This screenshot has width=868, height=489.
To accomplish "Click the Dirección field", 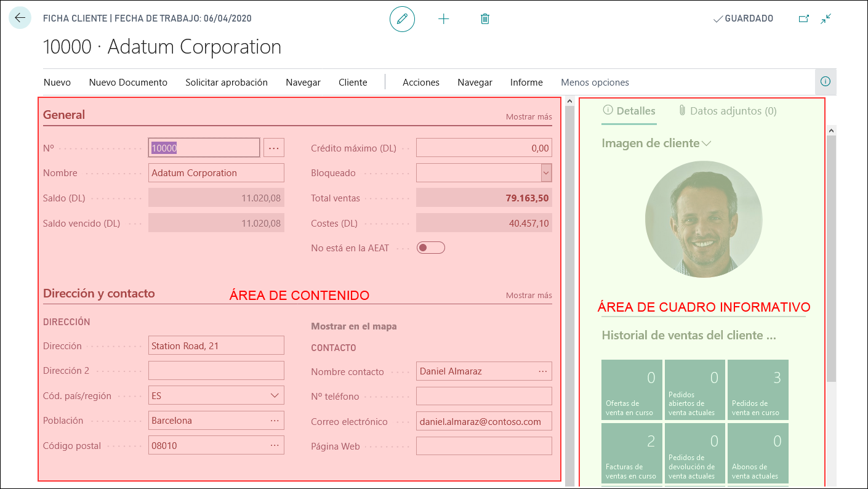I will tap(216, 346).
